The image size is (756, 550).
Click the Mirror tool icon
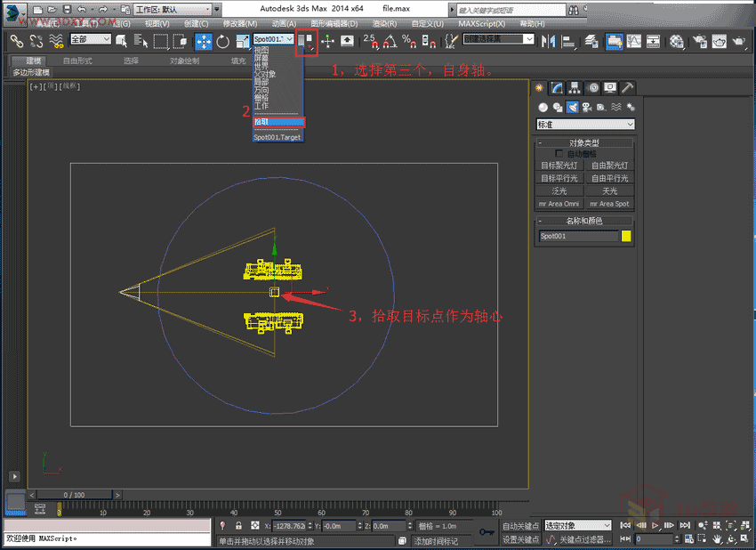pyautogui.click(x=548, y=41)
